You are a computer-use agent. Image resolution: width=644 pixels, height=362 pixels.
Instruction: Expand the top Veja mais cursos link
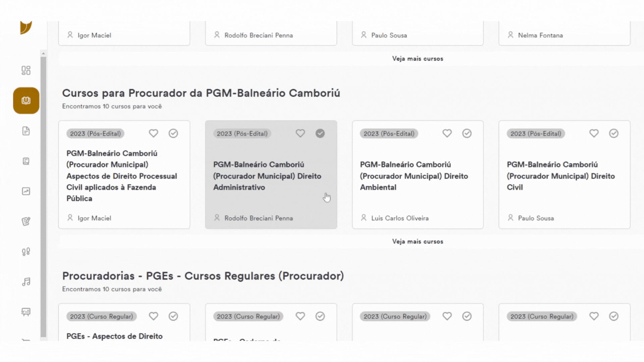[418, 59]
